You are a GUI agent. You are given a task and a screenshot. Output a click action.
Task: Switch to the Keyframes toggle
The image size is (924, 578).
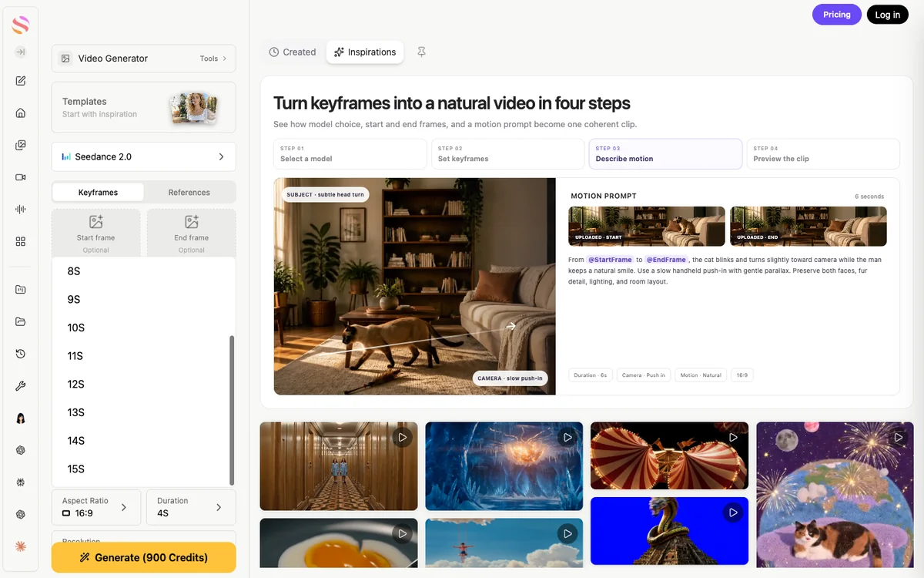click(x=98, y=192)
